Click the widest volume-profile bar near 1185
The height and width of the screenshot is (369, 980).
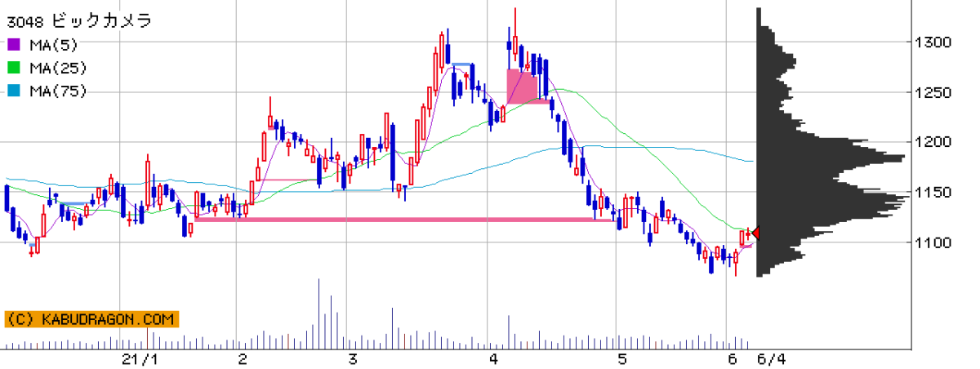point(831,158)
